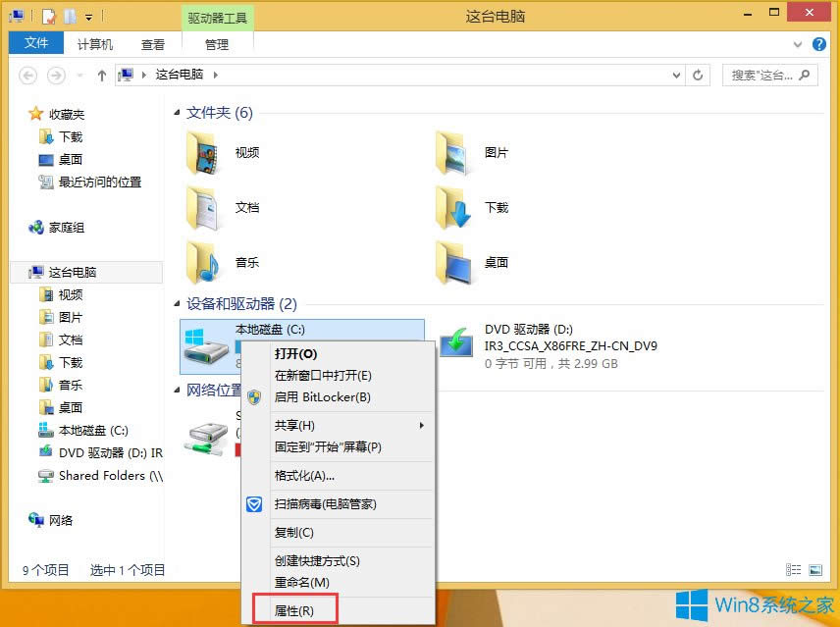This screenshot has width=840, height=627.
Task: Open the address bar history dropdown
Action: pyautogui.click(x=675, y=75)
